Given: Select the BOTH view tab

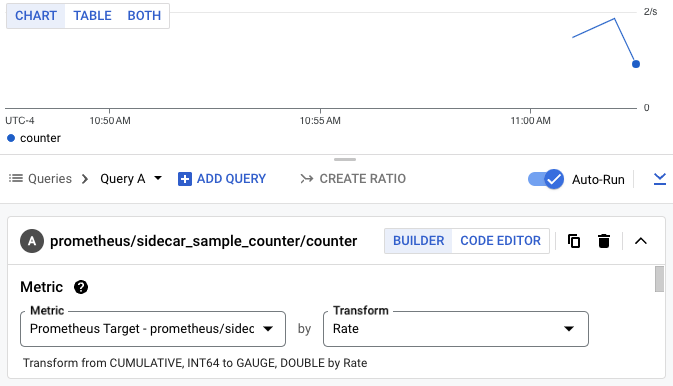Looking at the screenshot, I should [144, 16].
